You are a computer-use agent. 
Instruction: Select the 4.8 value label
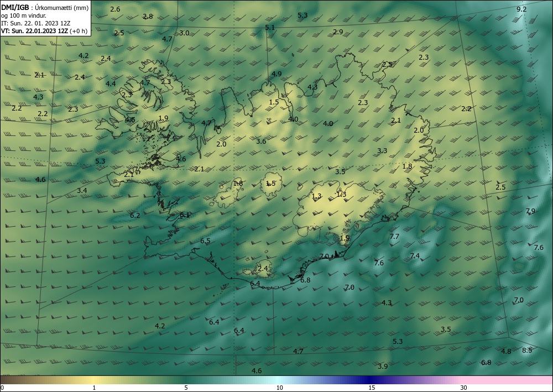click(x=506, y=351)
